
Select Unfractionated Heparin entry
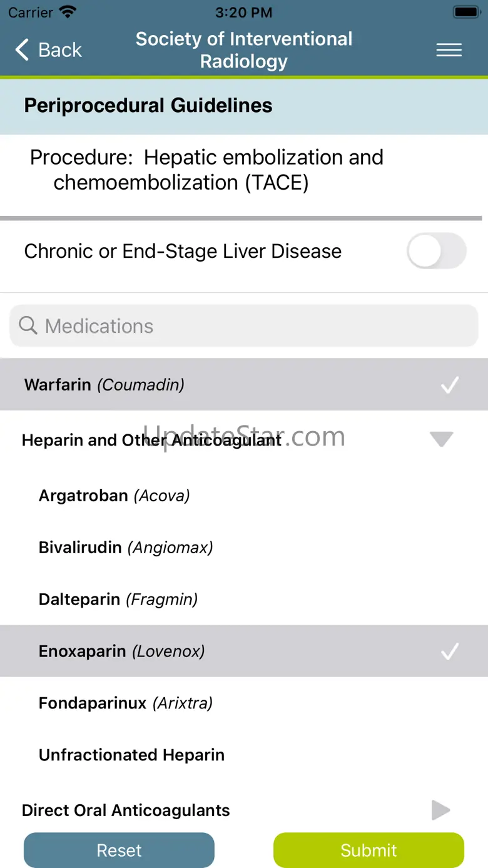coord(131,755)
